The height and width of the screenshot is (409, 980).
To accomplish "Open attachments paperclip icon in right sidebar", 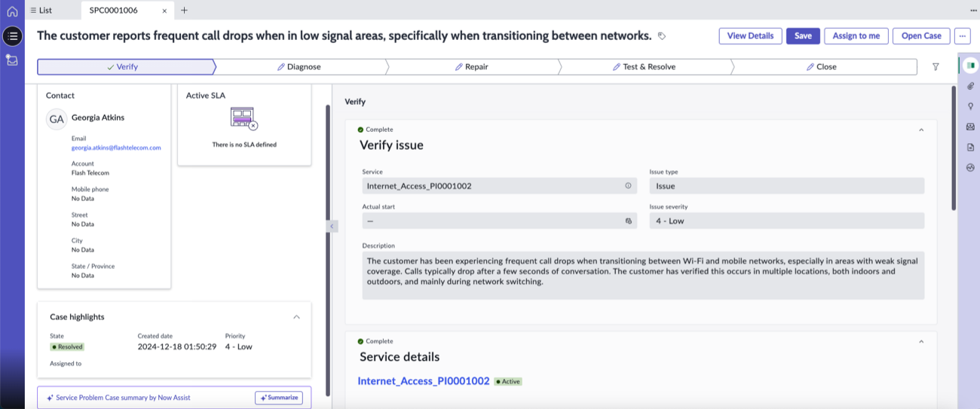I will click(x=970, y=86).
